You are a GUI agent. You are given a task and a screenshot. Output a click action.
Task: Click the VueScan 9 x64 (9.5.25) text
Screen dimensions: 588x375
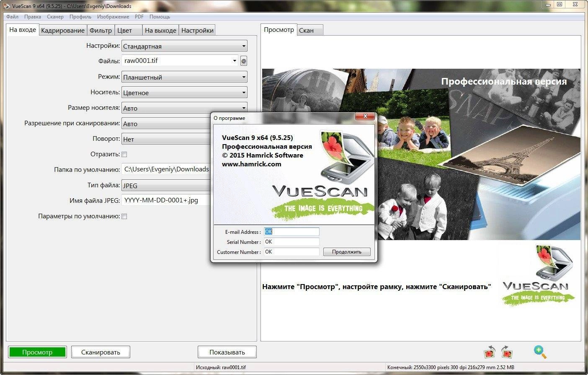[258, 138]
